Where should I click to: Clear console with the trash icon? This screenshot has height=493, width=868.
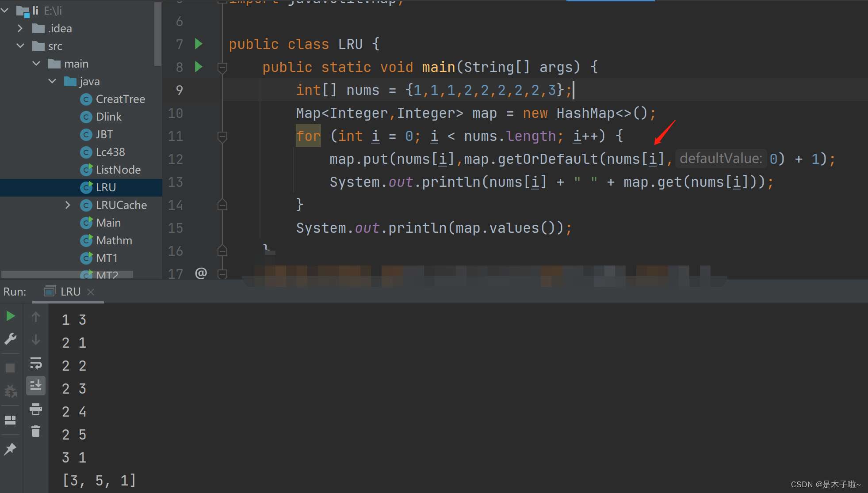click(x=36, y=431)
